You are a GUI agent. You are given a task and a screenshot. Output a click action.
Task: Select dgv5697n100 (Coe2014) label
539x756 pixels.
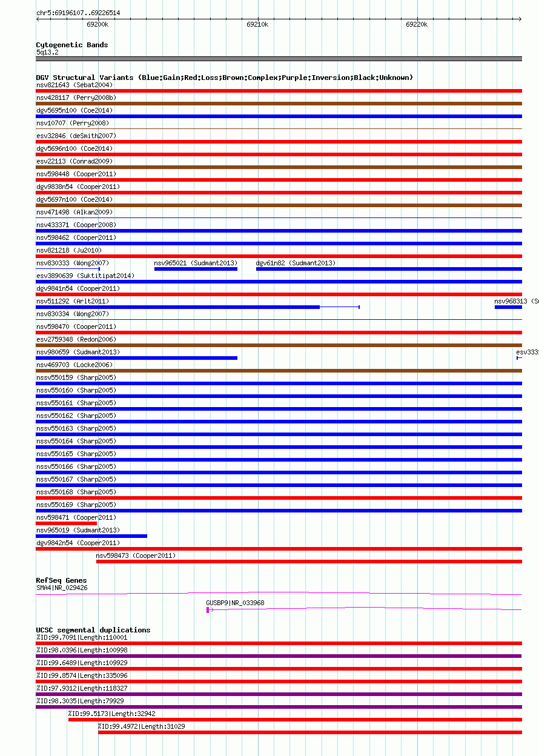point(74,199)
